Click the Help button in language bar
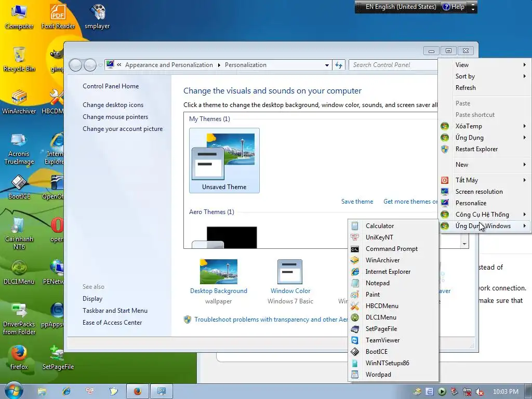The height and width of the screenshot is (399, 532). click(454, 7)
